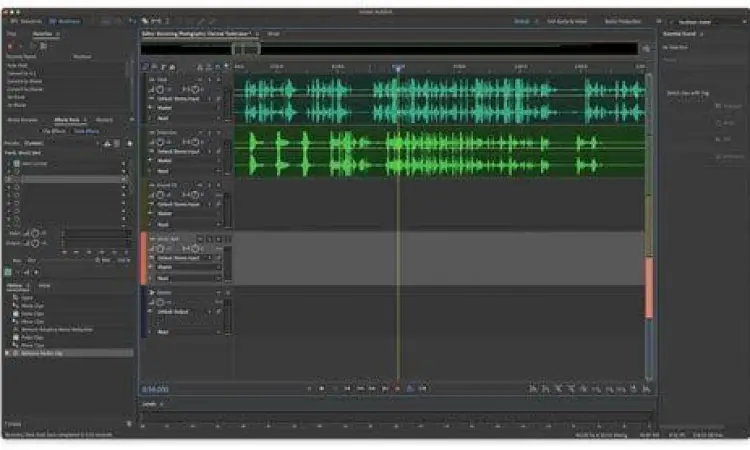Viewport: 750px width, 450px height.
Task: Click the vertical track scrollbar
Action: [x=649, y=227]
